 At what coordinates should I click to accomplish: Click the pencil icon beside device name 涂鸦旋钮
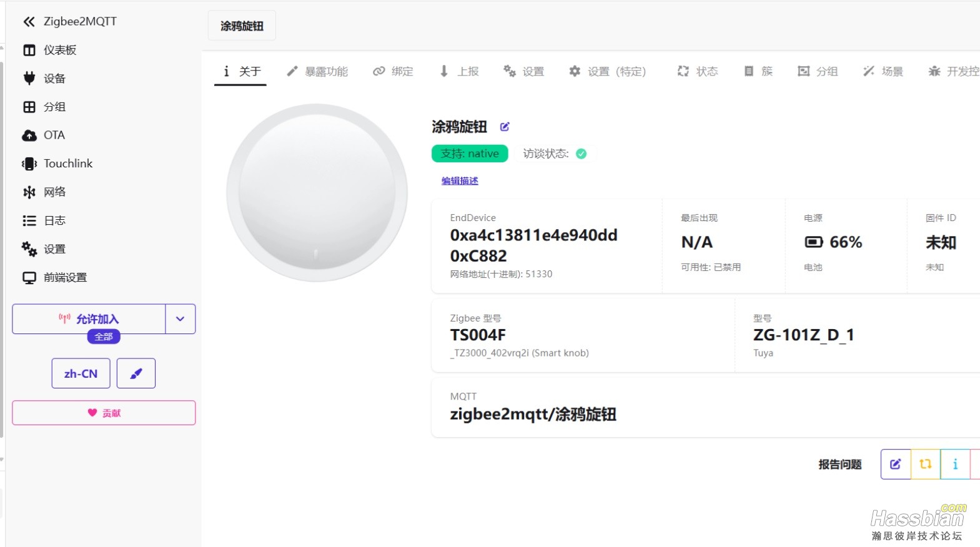click(x=505, y=127)
